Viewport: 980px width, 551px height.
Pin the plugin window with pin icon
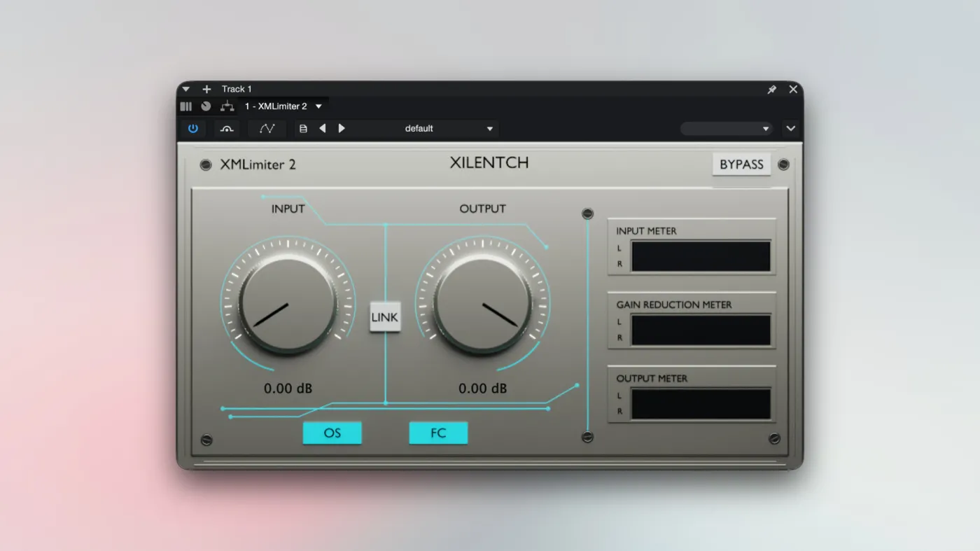pos(771,90)
